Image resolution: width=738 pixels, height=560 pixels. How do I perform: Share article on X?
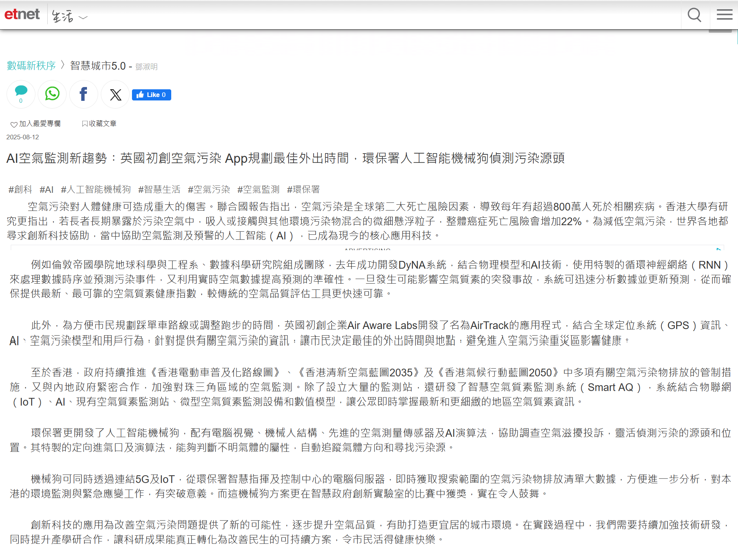[x=115, y=94]
